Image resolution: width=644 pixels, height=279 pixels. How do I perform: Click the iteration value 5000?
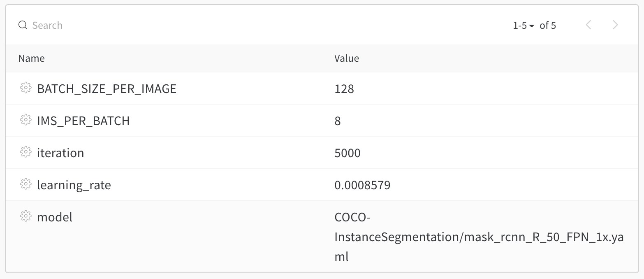point(347,153)
